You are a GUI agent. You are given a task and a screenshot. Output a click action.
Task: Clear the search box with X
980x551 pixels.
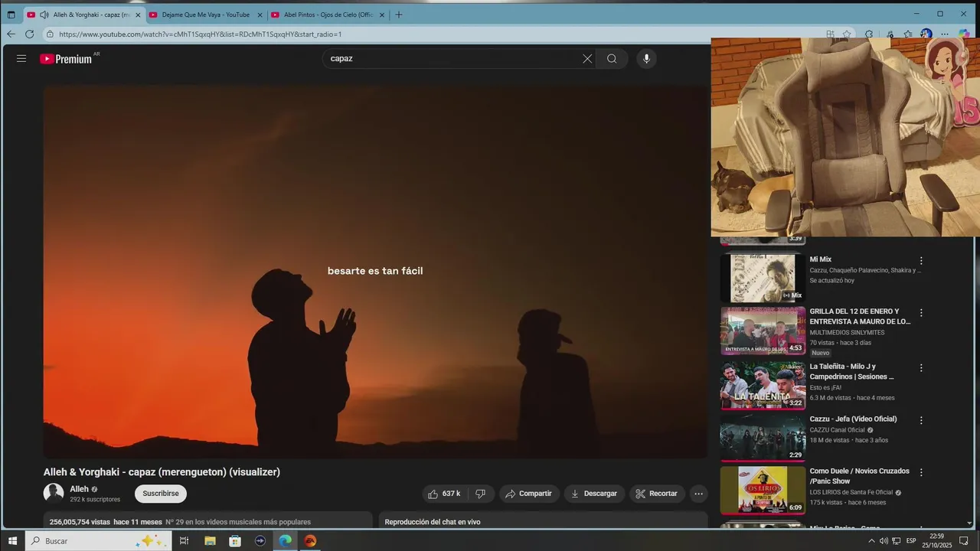click(587, 58)
